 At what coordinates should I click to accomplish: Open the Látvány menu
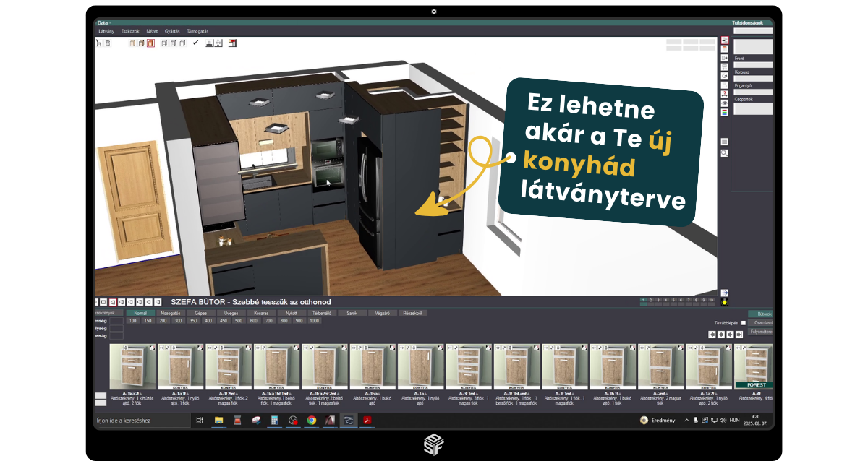[106, 32]
